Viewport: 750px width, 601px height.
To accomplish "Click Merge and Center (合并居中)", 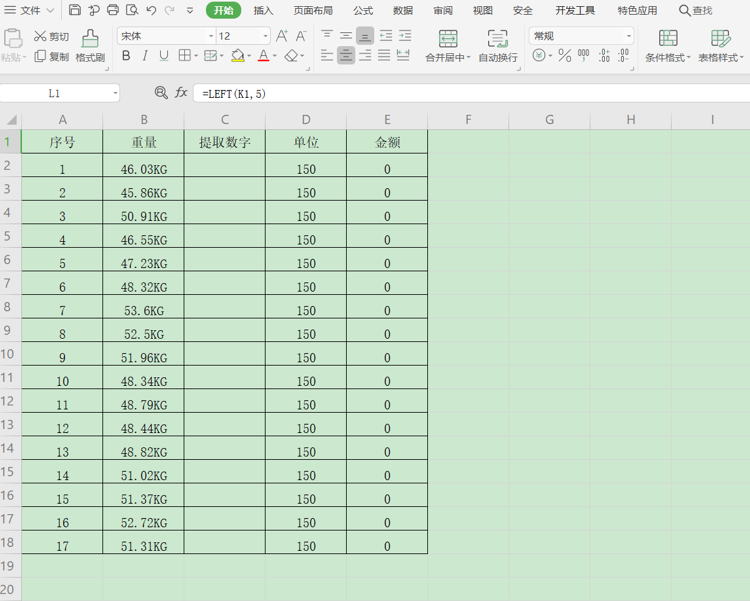I will pos(448,45).
